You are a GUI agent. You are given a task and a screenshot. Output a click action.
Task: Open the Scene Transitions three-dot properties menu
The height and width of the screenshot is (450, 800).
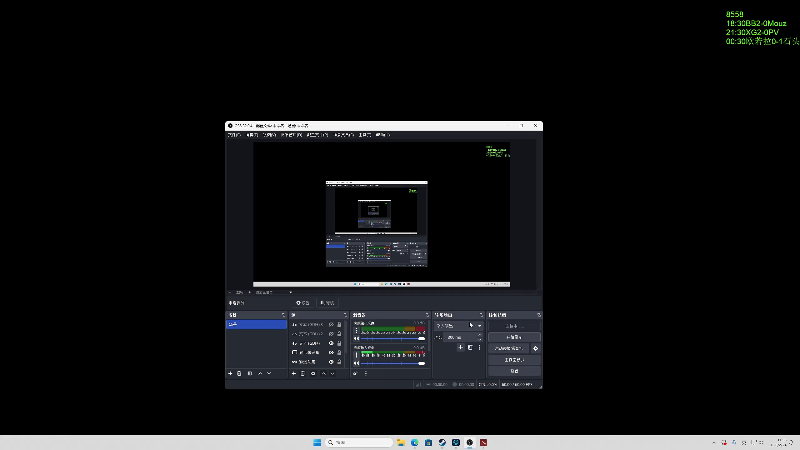(x=480, y=347)
